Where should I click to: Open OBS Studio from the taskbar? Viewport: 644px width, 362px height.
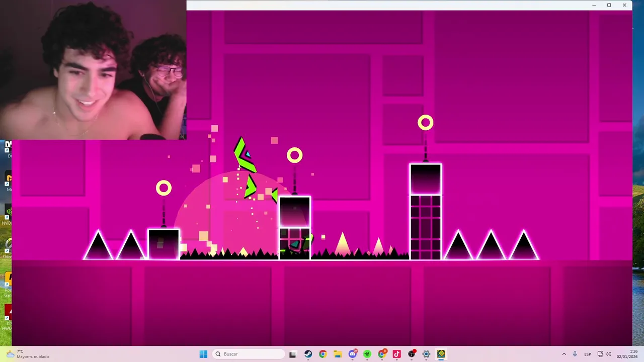pyautogui.click(x=412, y=354)
